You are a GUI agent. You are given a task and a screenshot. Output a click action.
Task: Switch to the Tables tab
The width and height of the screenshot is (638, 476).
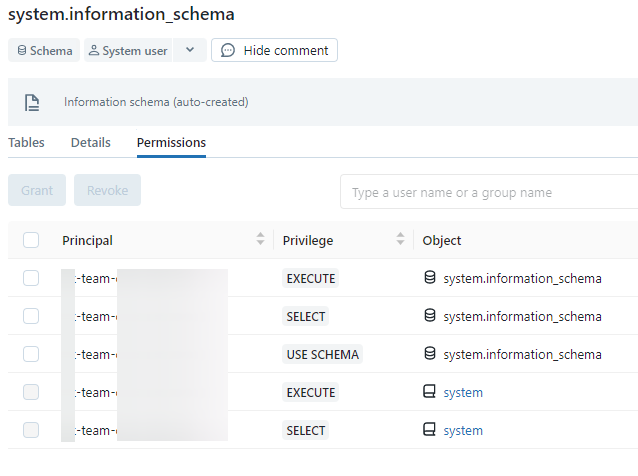pos(26,143)
